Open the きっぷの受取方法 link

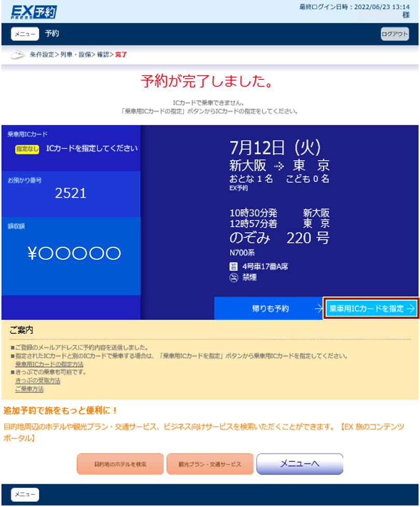tap(38, 381)
